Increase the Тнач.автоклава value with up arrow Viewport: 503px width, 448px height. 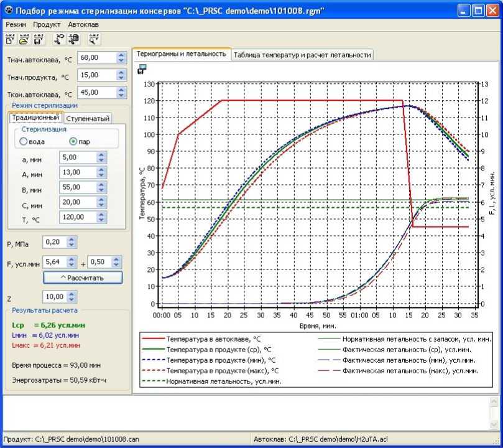tap(121, 55)
